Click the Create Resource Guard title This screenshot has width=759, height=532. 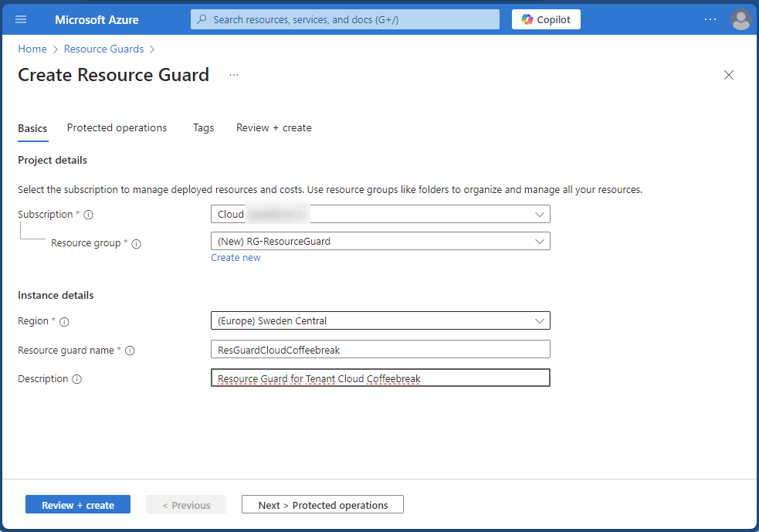[114, 75]
